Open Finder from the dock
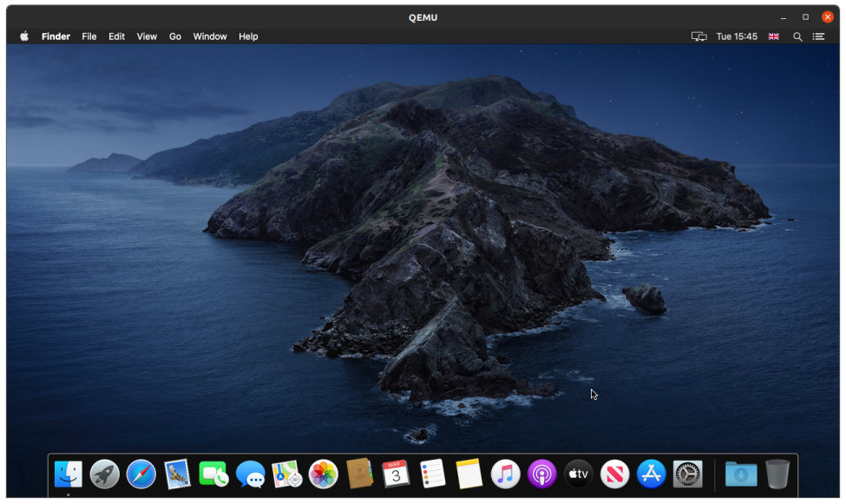 69,474
